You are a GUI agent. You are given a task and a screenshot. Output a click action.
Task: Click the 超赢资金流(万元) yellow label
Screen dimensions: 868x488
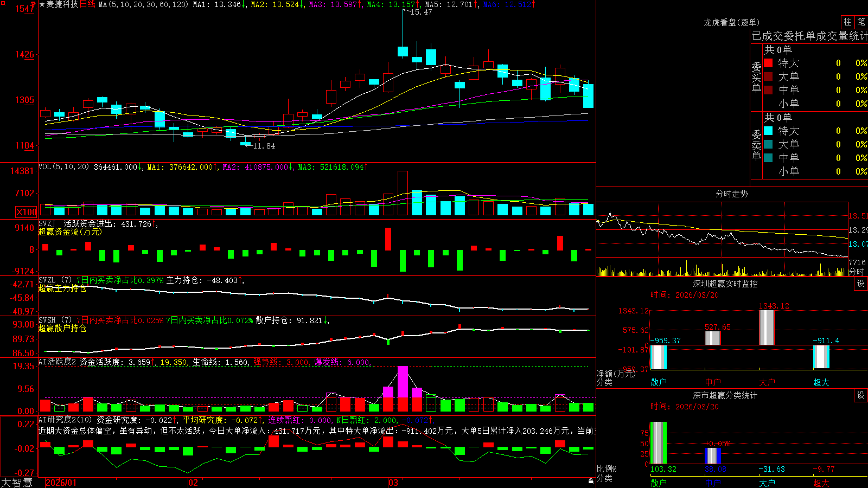click(70, 232)
